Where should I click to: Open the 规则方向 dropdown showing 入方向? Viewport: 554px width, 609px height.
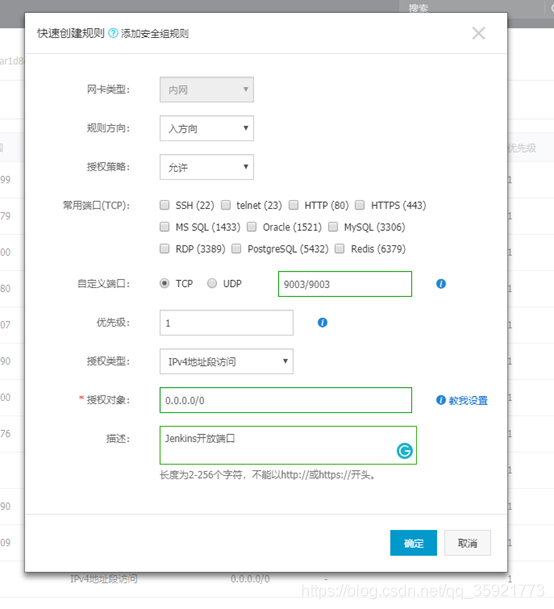coord(207,128)
